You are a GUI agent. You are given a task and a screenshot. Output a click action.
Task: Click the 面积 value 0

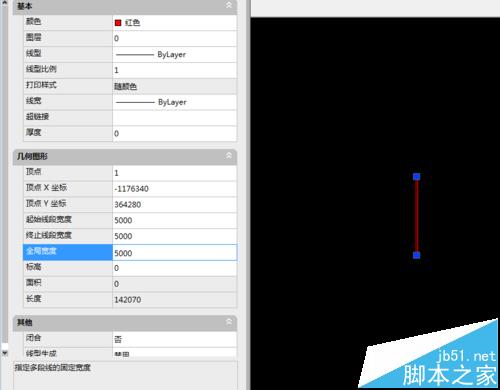point(175,284)
